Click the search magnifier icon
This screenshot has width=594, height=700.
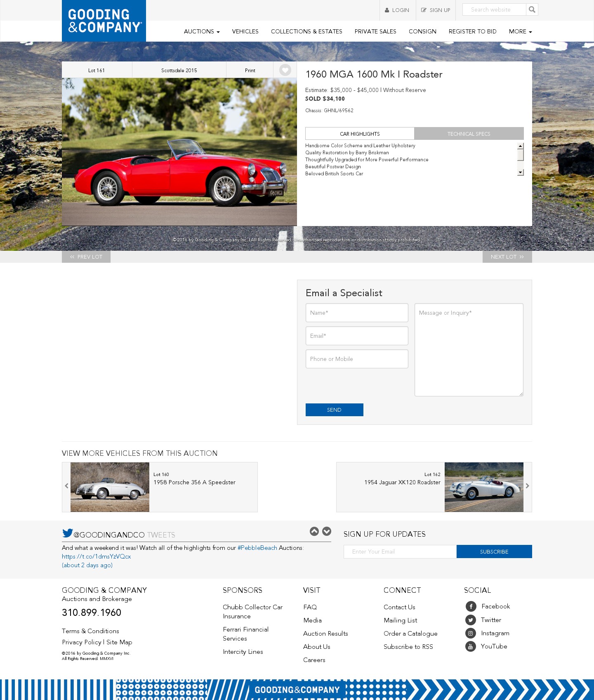pos(532,9)
